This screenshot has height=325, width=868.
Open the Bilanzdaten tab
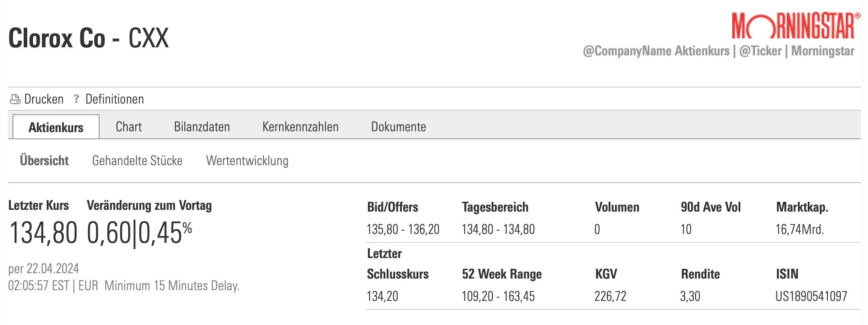coord(202,127)
